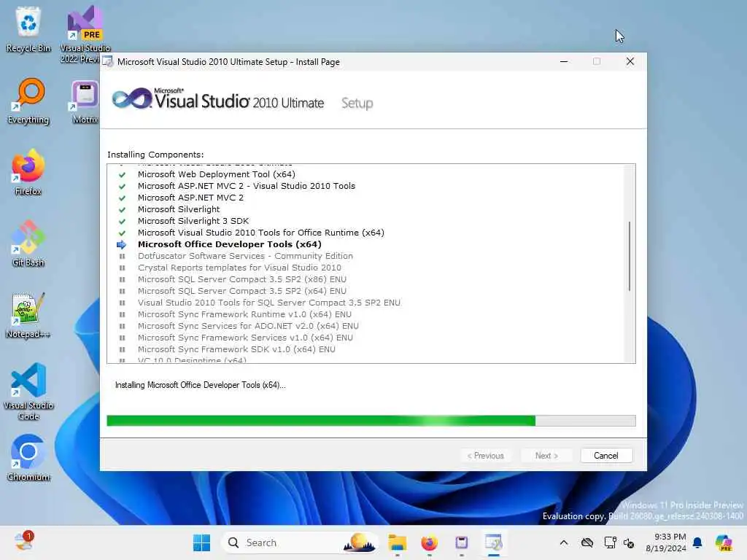Select Microsoft Sync Framework Runtime v1.0 row

click(x=244, y=314)
